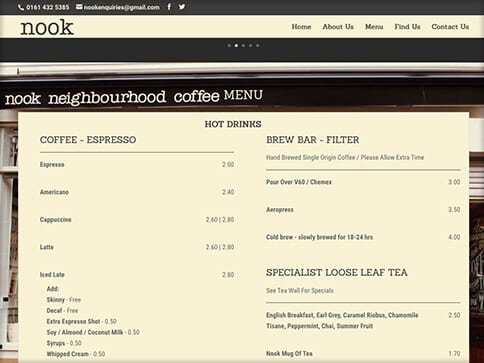Viewport: 484px width, 363px height.
Task: Open the Find Us page
Action: 407,27
